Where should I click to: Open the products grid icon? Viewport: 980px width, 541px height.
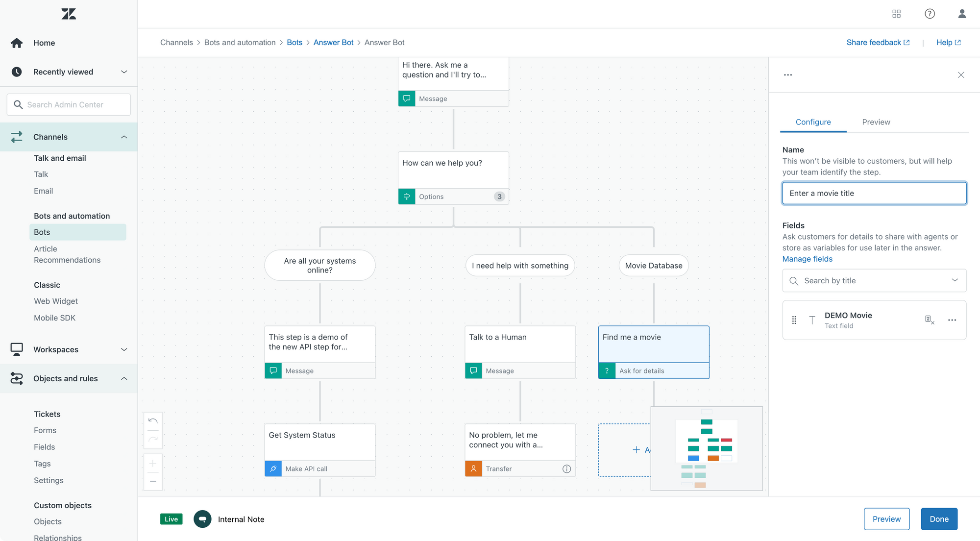[896, 14]
